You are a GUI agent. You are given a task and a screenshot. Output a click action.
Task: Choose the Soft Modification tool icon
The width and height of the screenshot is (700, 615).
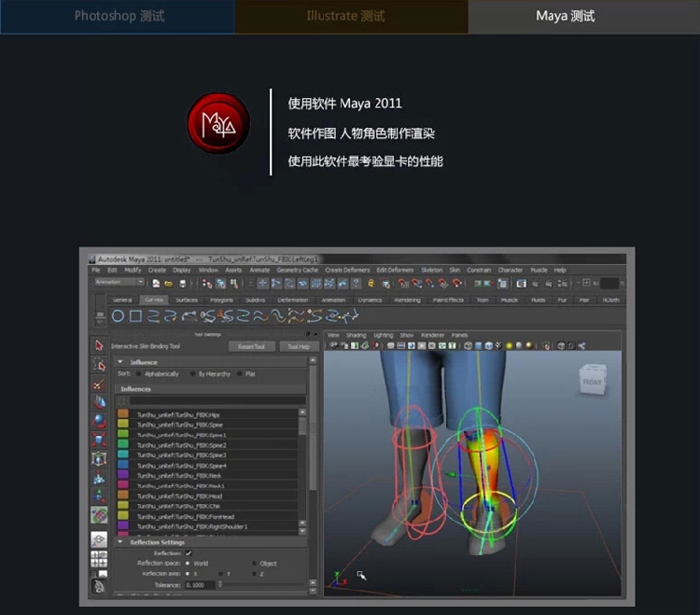(x=99, y=478)
